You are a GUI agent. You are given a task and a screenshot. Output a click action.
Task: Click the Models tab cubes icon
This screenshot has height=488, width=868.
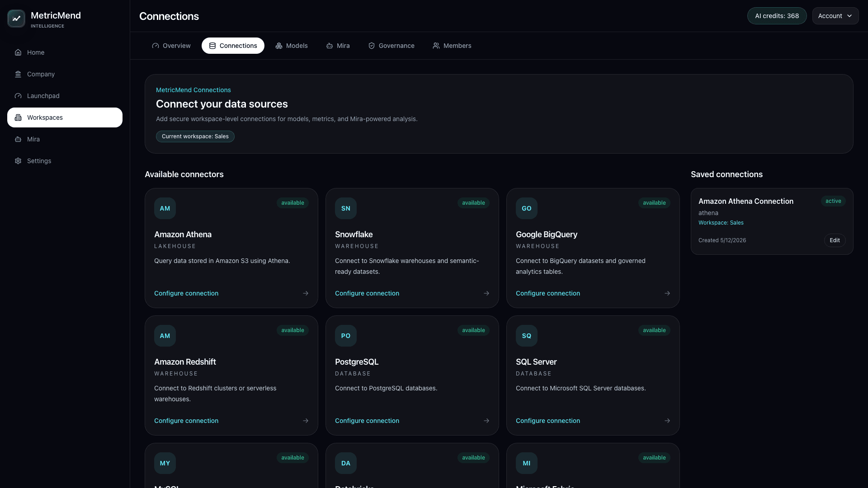tap(279, 46)
